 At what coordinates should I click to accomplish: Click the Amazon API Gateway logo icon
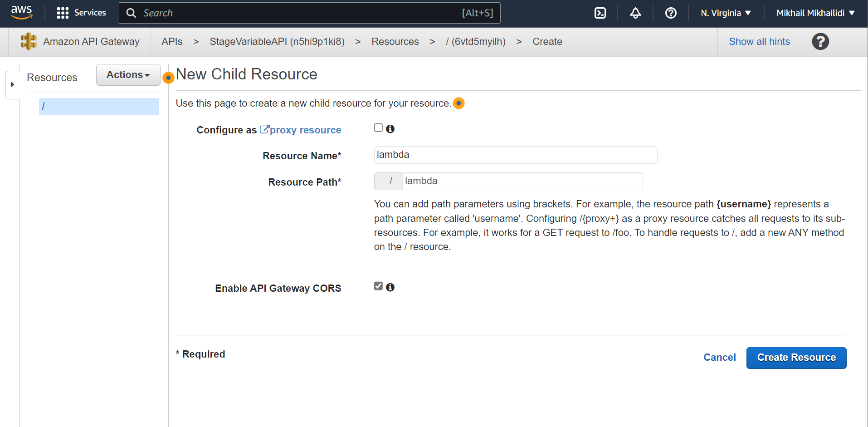[29, 41]
